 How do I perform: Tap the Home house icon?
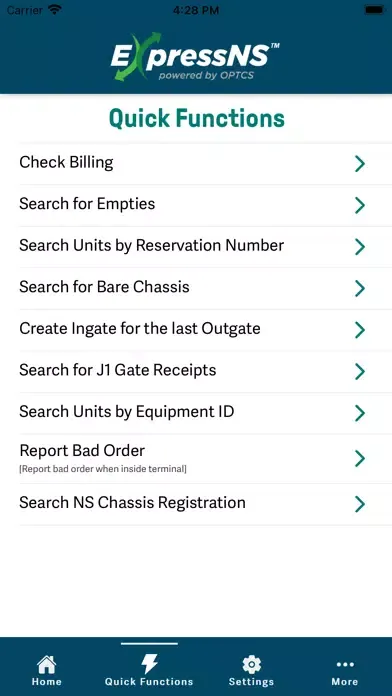[x=46, y=664]
